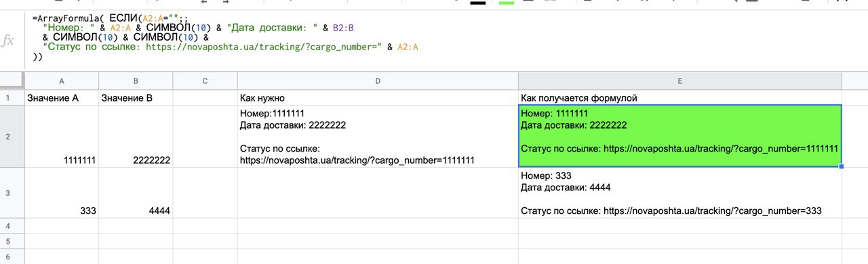The width and height of the screenshot is (868, 264).
Task: Select cell containing 4444 in column B
Action: tap(136, 193)
